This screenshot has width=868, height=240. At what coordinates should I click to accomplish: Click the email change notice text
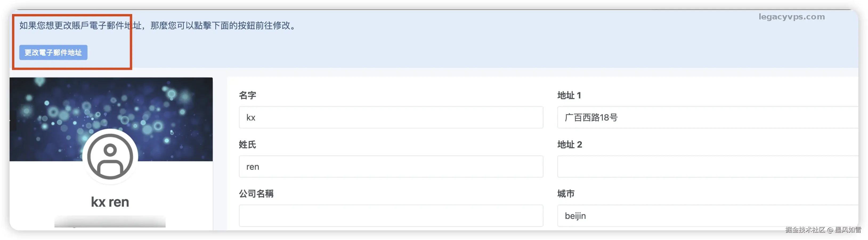(x=158, y=26)
